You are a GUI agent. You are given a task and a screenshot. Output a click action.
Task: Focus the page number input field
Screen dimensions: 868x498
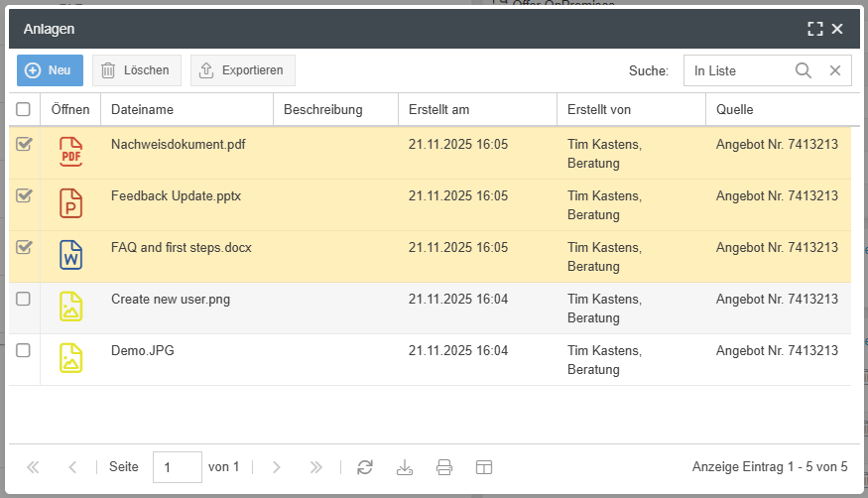[177, 467]
